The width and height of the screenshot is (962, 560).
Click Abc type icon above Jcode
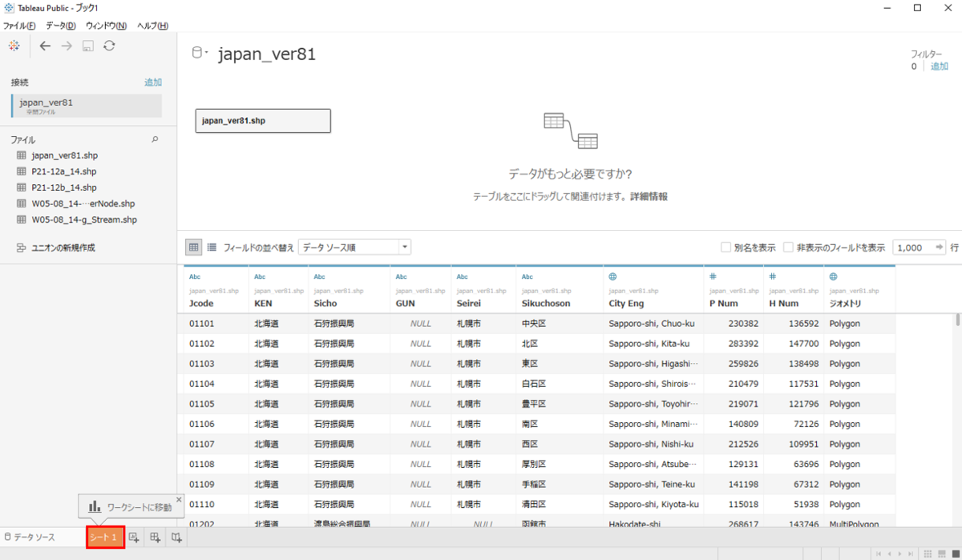point(195,277)
